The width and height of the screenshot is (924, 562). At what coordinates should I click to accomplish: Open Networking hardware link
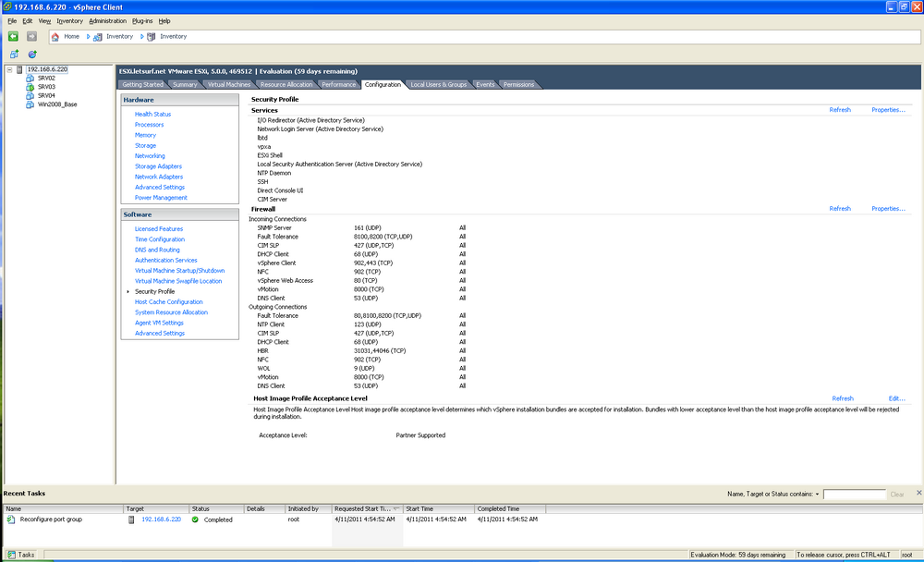pos(150,156)
